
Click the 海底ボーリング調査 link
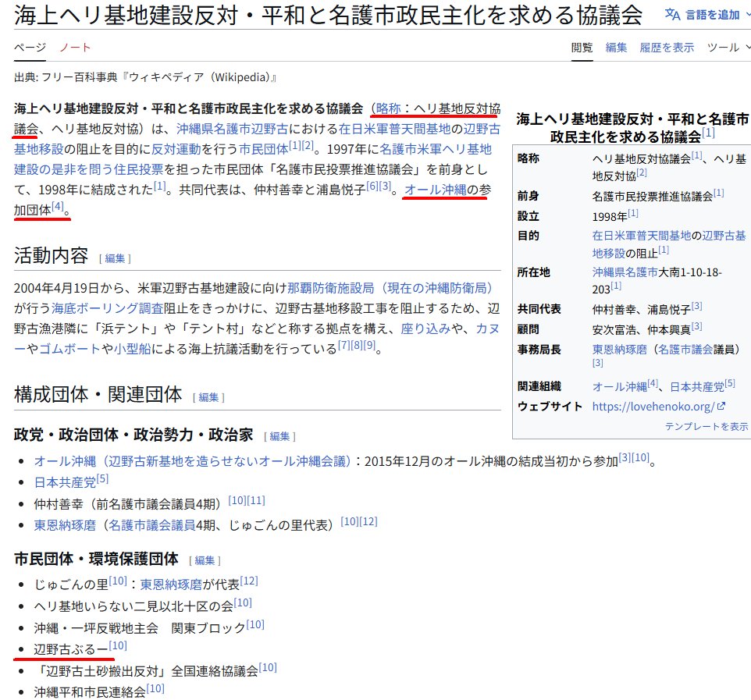click(x=107, y=308)
